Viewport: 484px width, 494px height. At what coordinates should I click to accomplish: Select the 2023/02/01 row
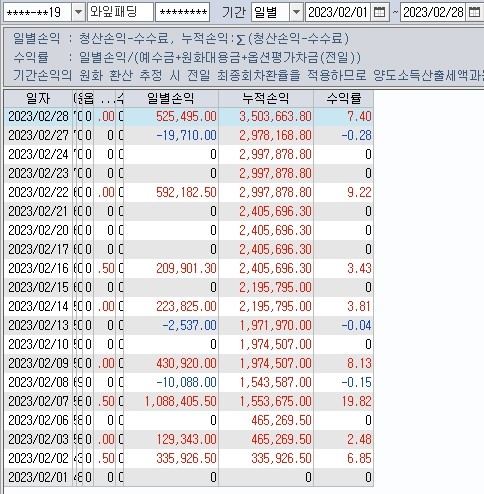coord(189,477)
